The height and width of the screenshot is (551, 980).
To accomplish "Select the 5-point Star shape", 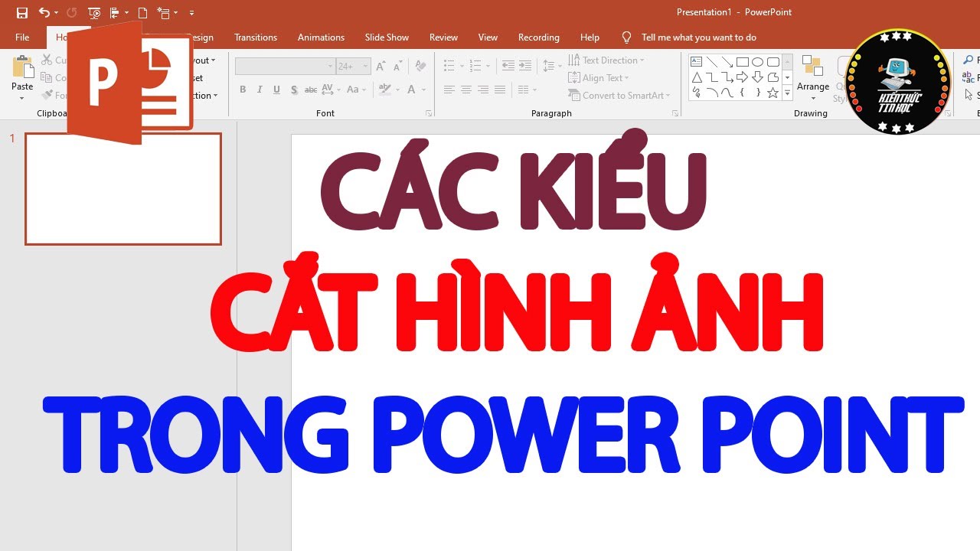I will click(x=773, y=93).
